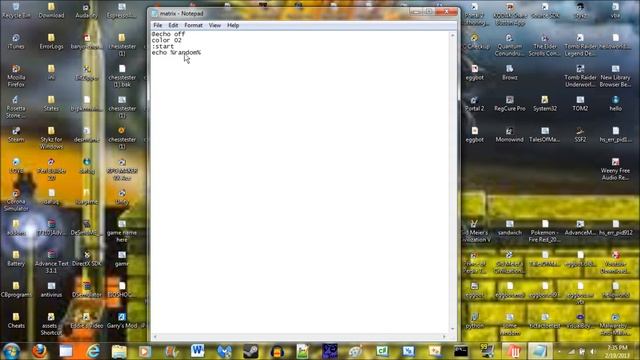Select the Corona Simulator shortcut

(16, 200)
